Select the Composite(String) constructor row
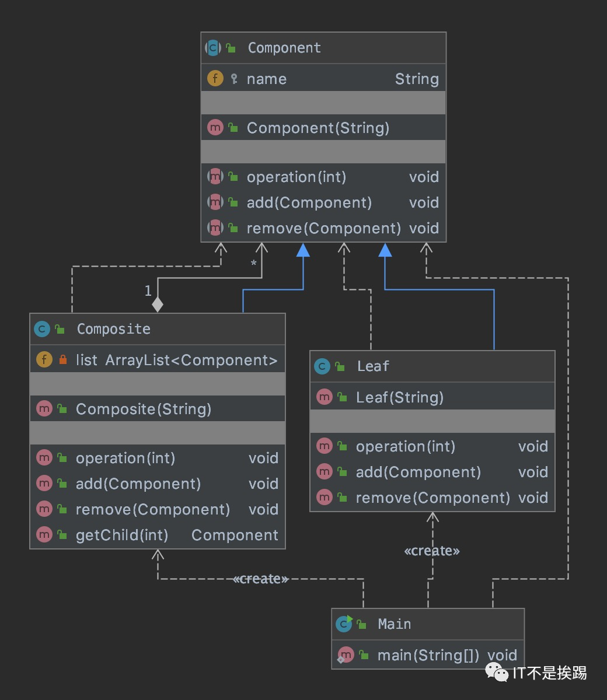Screen dimensions: 607x700 158,409
